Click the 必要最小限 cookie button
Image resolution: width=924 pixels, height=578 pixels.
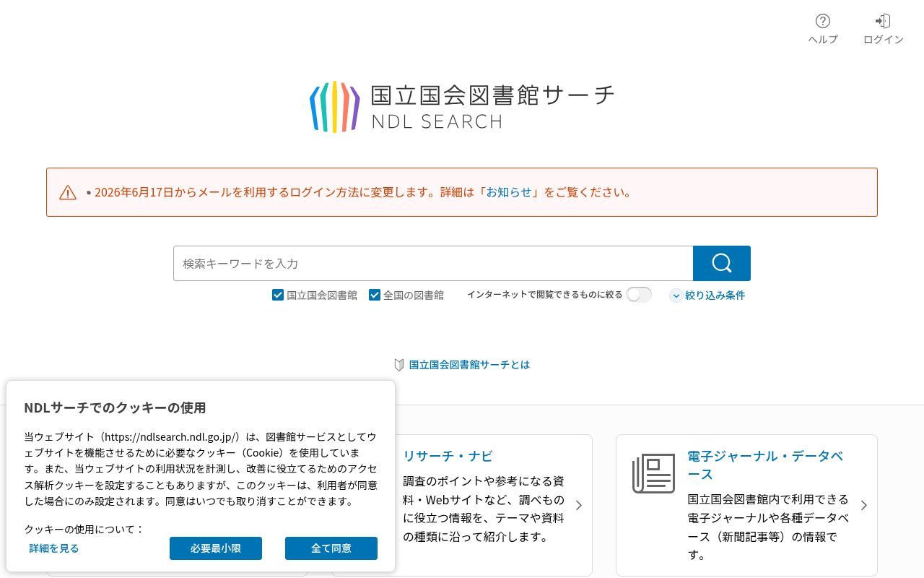click(216, 548)
